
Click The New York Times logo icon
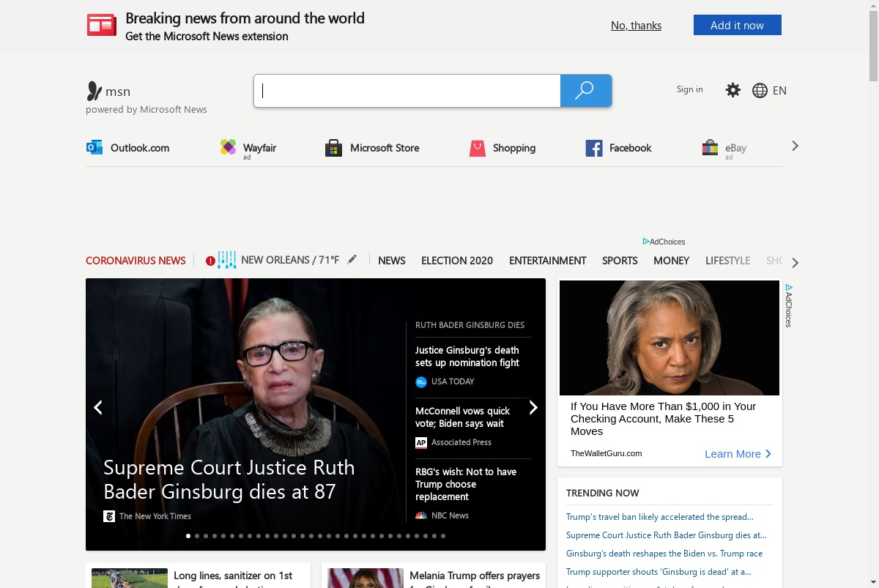tap(109, 516)
